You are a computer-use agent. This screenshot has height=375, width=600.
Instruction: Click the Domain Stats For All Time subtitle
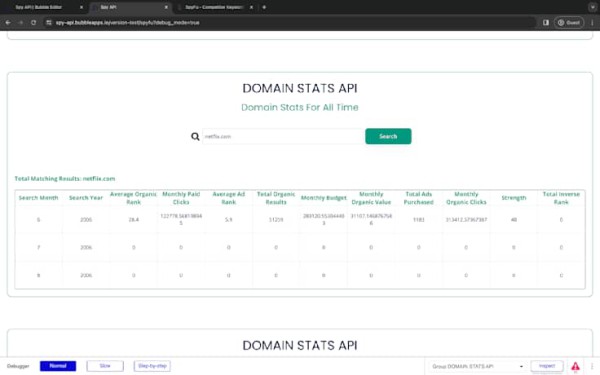click(x=300, y=107)
